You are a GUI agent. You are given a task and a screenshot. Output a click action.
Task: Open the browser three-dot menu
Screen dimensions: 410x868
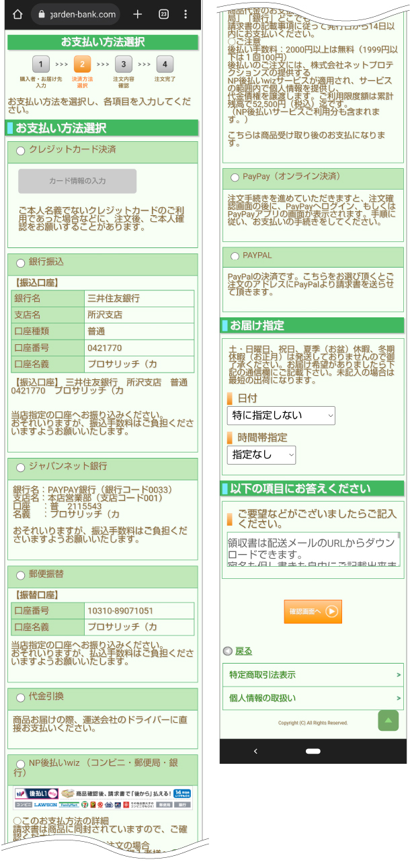[186, 14]
